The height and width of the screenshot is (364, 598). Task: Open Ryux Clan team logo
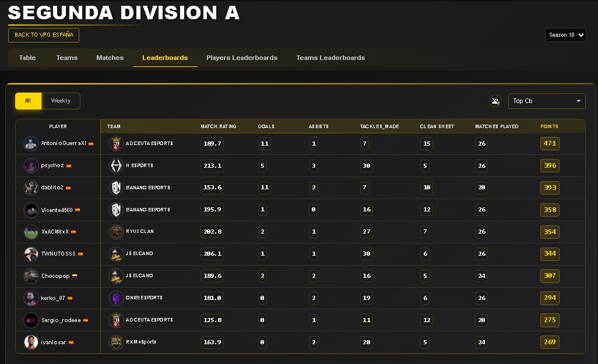click(x=116, y=232)
